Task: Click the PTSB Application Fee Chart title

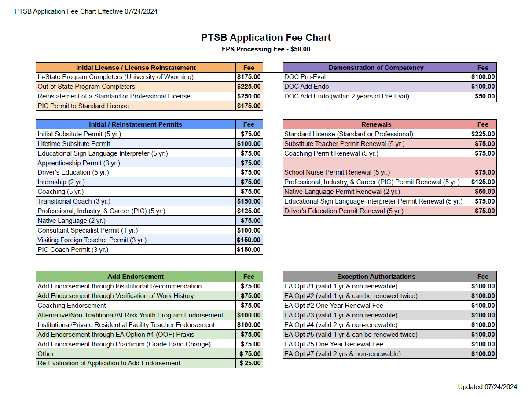Action: (x=266, y=38)
